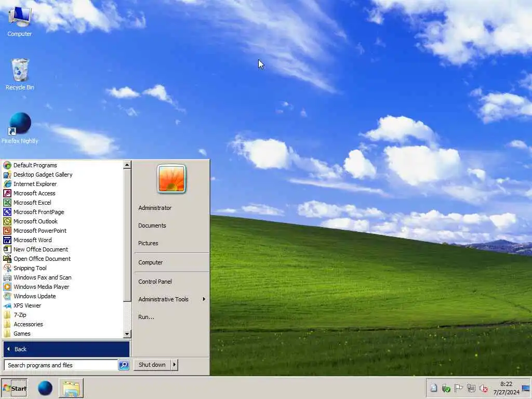Start Microsoft Outlook icon
Screen dimensions: 532x399
click(7, 221)
